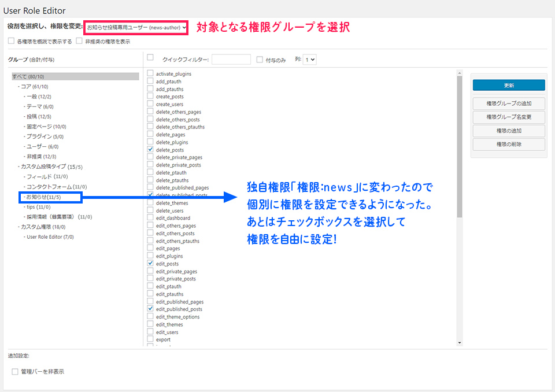This screenshot has width=555, height=392.
Task: Select the プラグイン (5/0) group
Action: [45, 137]
